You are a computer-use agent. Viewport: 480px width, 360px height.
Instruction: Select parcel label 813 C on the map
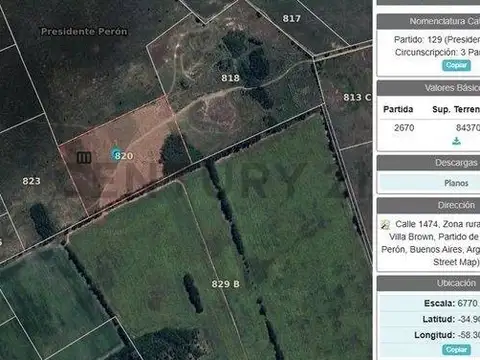click(x=357, y=97)
